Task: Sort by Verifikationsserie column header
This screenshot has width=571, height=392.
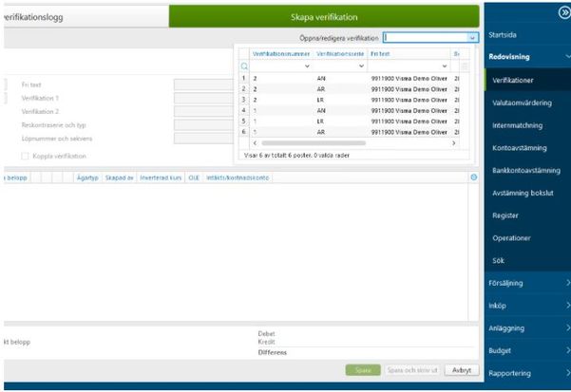Action: point(340,54)
